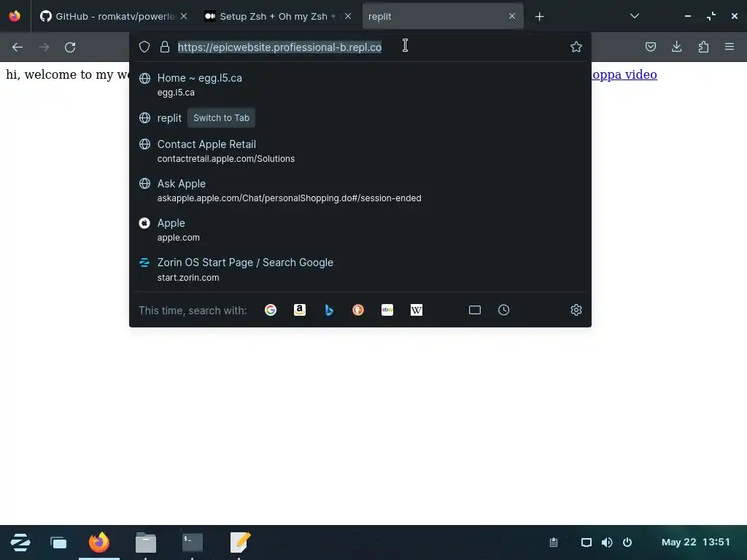Go back to previous page
This screenshot has height=560, width=747.
click(x=18, y=47)
